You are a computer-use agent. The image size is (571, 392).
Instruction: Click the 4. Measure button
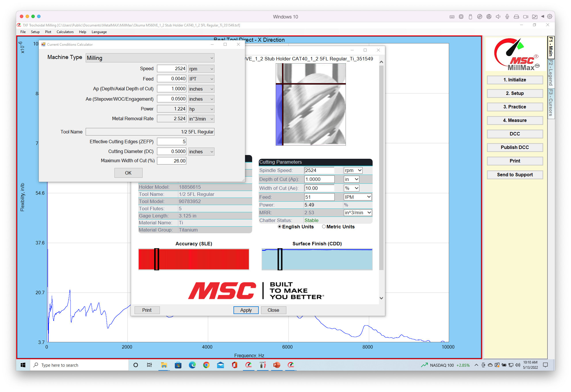515,120
